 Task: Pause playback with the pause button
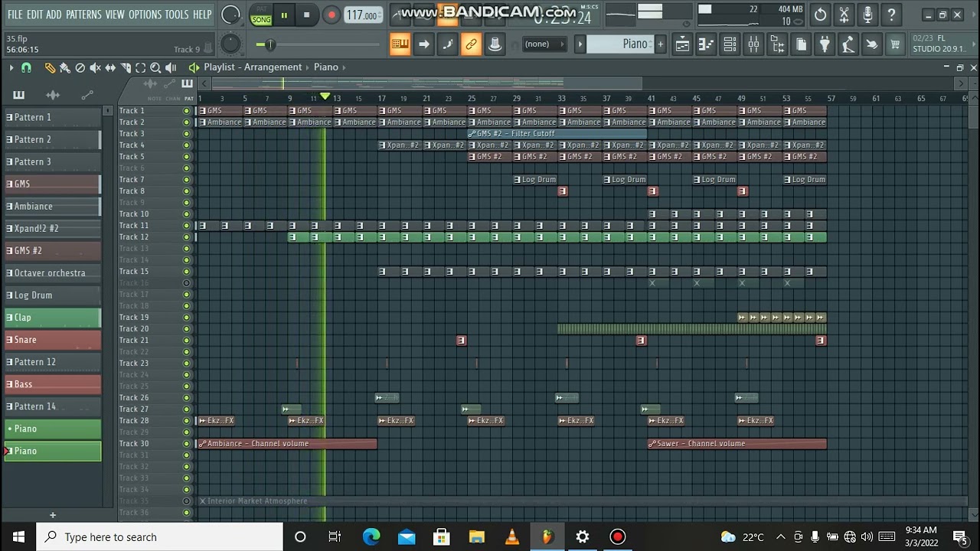[284, 15]
